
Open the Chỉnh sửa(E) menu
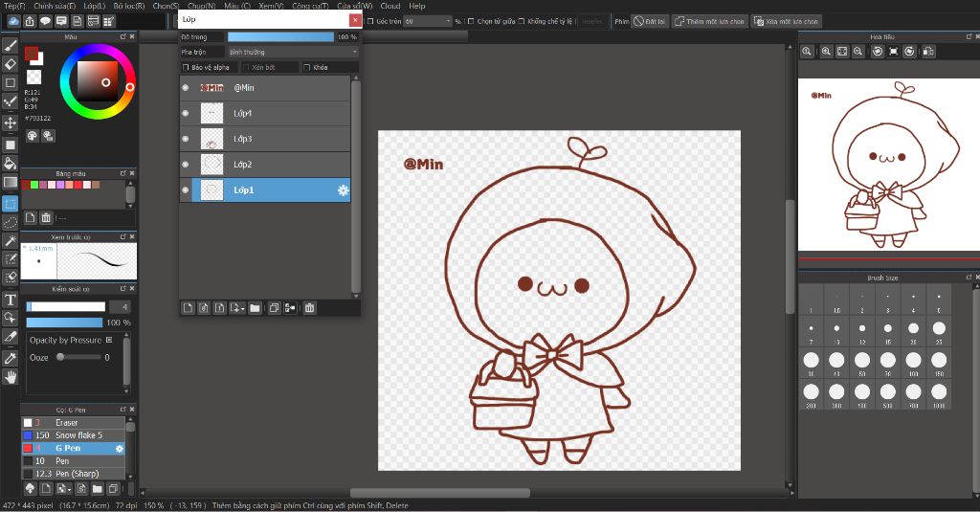tap(55, 6)
